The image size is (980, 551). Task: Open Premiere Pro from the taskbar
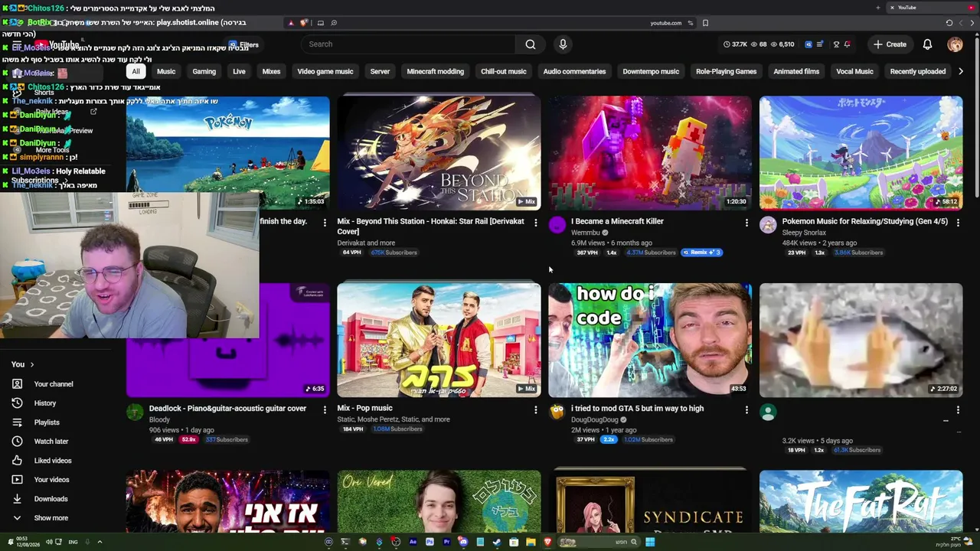coord(446,542)
